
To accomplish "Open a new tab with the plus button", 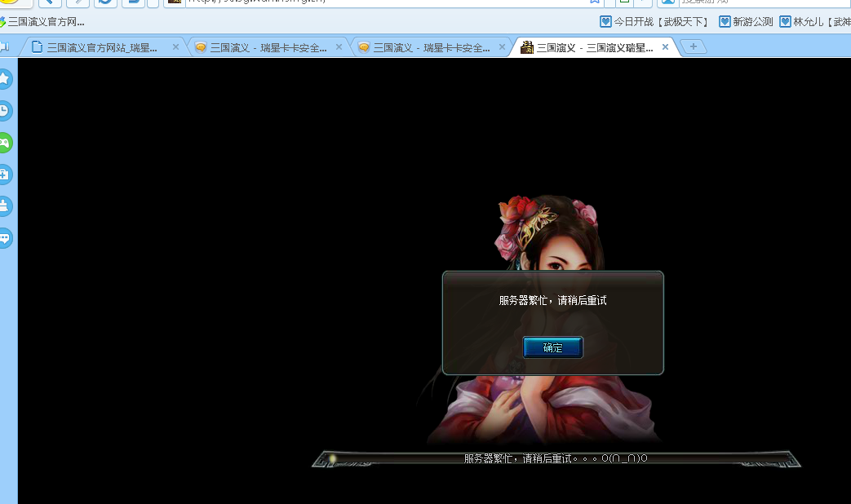I will click(x=693, y=46).
